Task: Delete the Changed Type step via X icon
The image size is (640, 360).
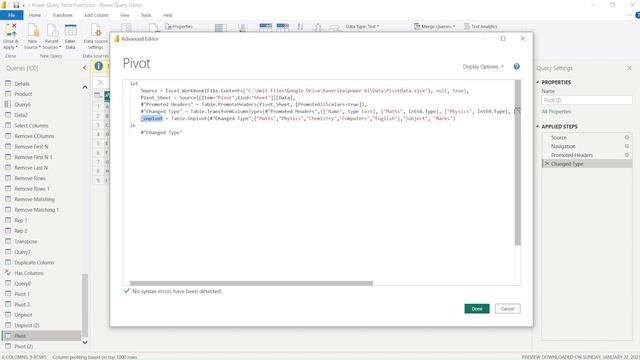Action: tap(547, 164)
